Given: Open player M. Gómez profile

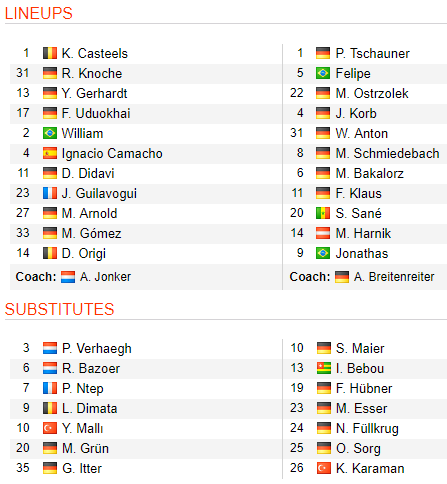Looking at the screenshot, I should tap(91, 233).
